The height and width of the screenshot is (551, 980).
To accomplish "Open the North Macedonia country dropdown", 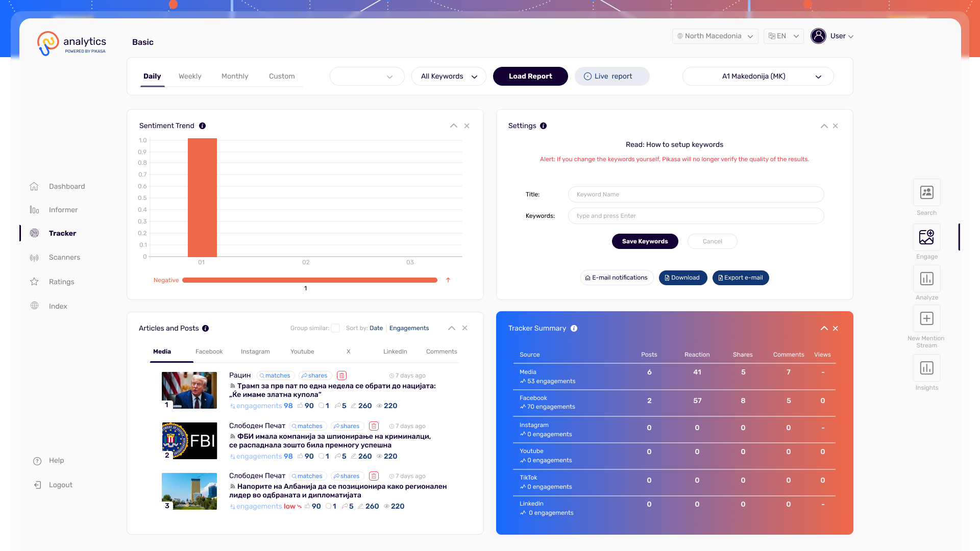I will click(715, 36).
